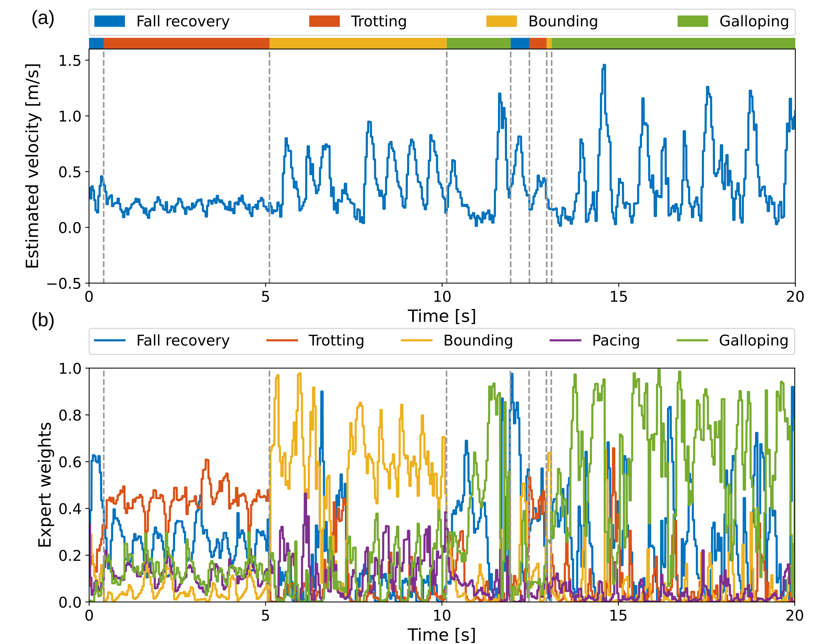Click the Pacing text in the lower legend
The image size is (819, 644).
click(616, 340)
